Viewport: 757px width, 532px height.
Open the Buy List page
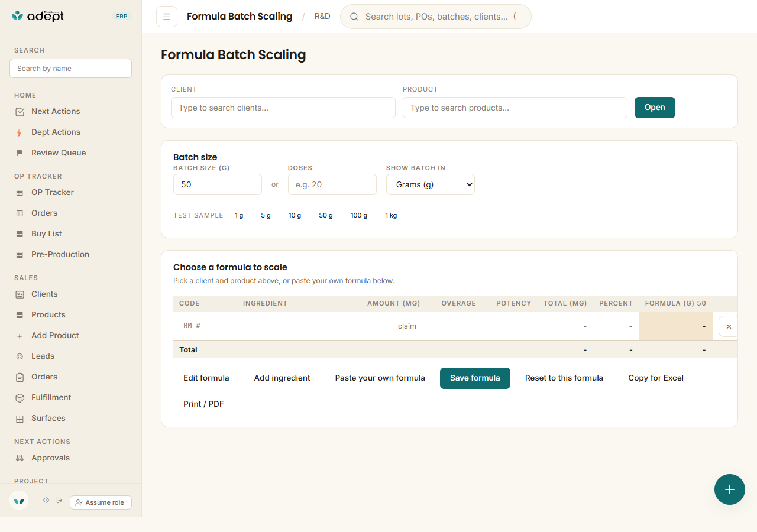[x=47, y=234]
